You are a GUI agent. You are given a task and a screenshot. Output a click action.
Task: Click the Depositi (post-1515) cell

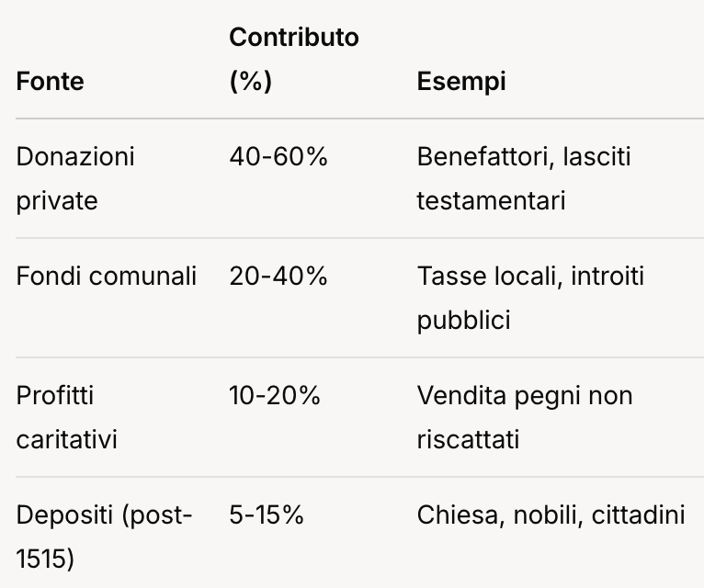pos(104,537)
